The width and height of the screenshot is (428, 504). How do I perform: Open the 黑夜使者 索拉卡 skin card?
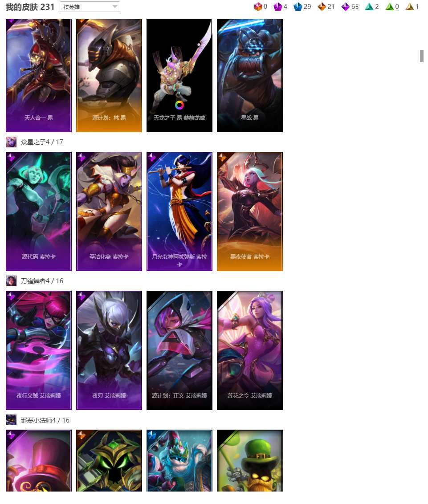tap(250, 211)
